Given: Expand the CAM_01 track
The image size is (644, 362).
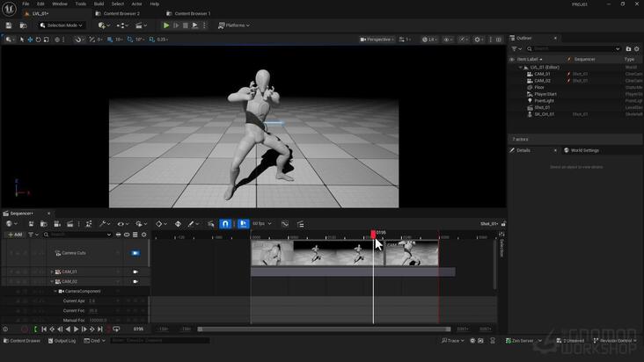Looking at the screenshot, I should [x=52, y=271].
